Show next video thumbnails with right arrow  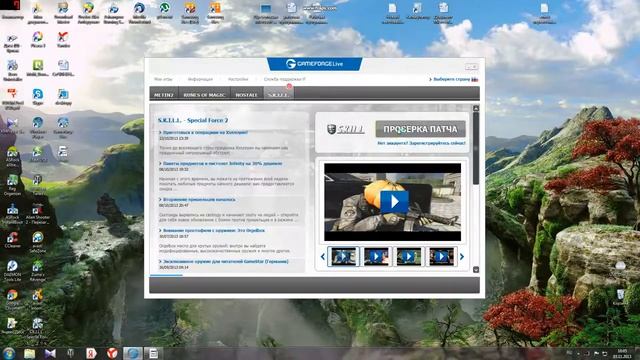pos(462,257)
